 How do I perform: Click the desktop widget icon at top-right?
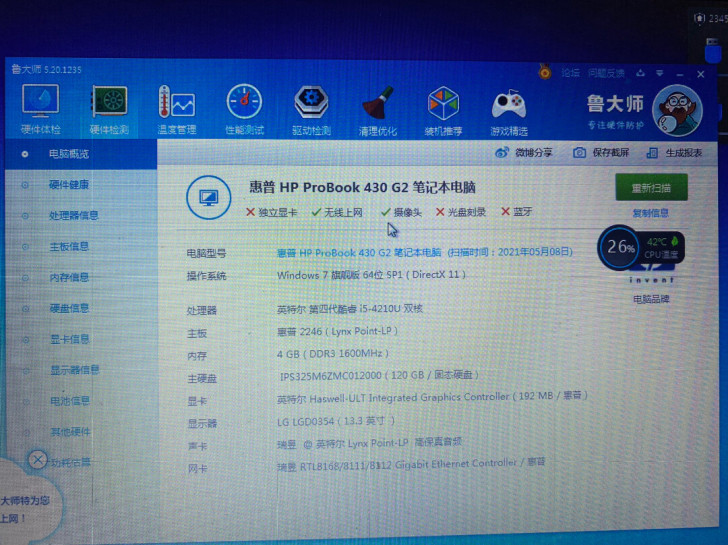click(x=699, y=18)
